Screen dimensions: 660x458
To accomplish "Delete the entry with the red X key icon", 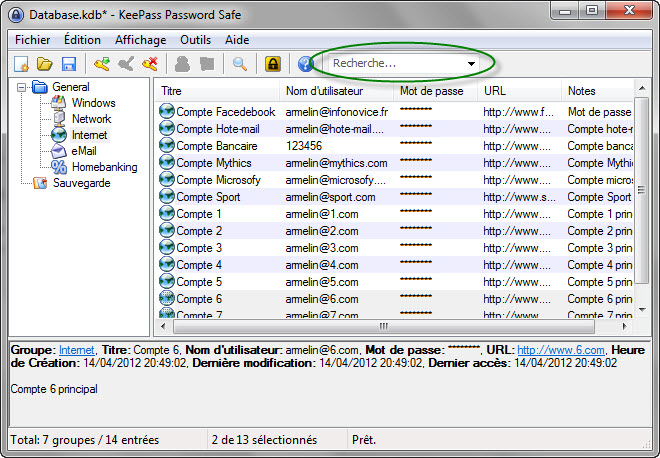I will coord(150,64).
